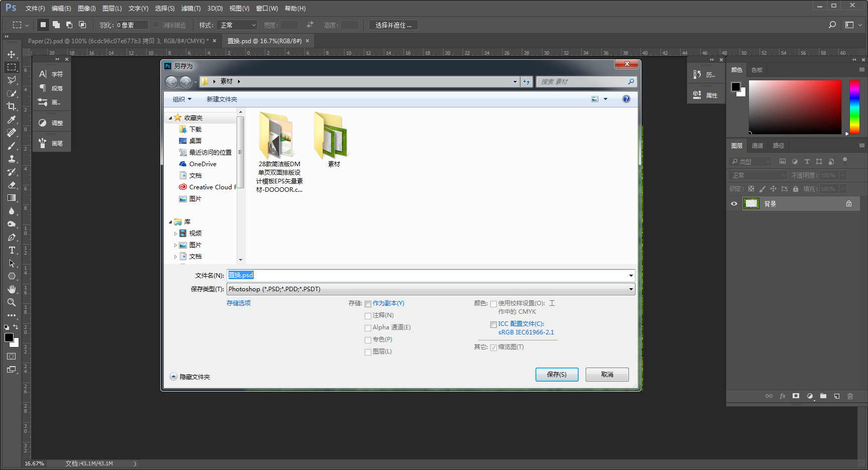Select the Zoom tool

tap(12, 302)
